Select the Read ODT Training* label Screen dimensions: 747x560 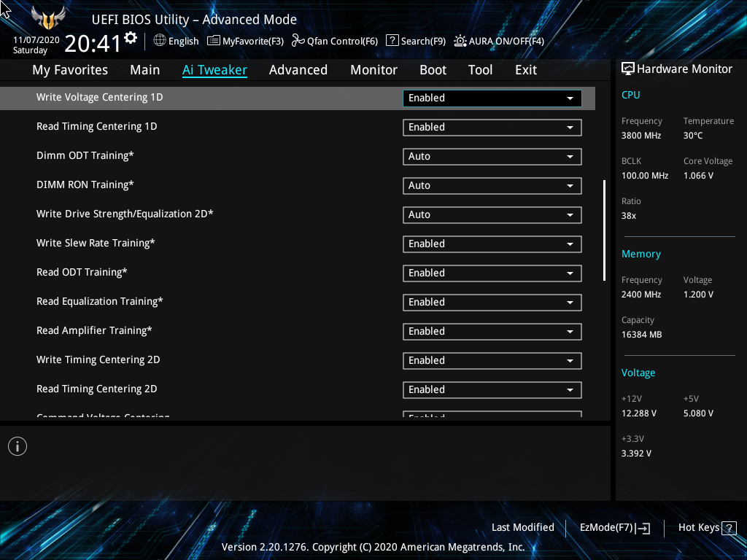click(82, 273)
